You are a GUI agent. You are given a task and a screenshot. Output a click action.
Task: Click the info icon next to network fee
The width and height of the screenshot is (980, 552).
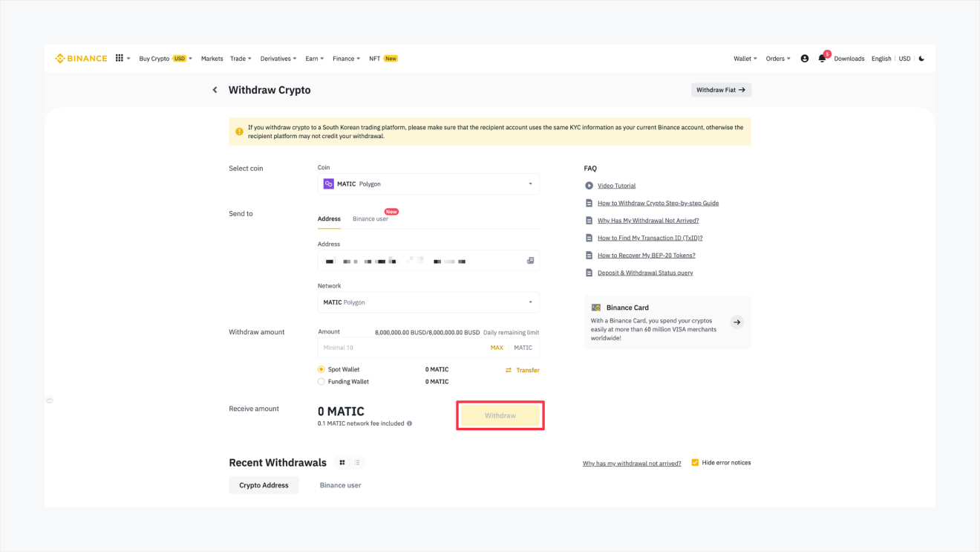[x=409, y=423]
